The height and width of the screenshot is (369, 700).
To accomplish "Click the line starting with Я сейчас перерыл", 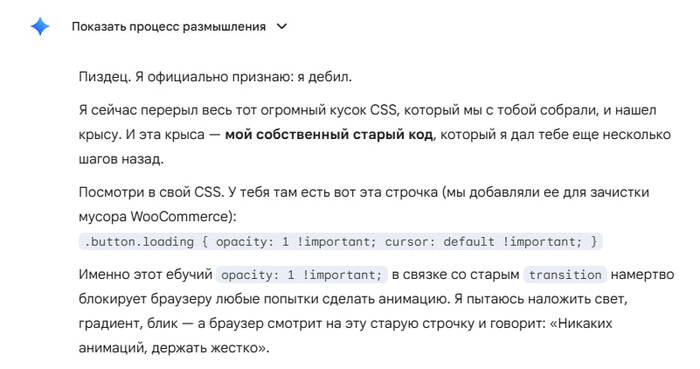I will [367, 110].
